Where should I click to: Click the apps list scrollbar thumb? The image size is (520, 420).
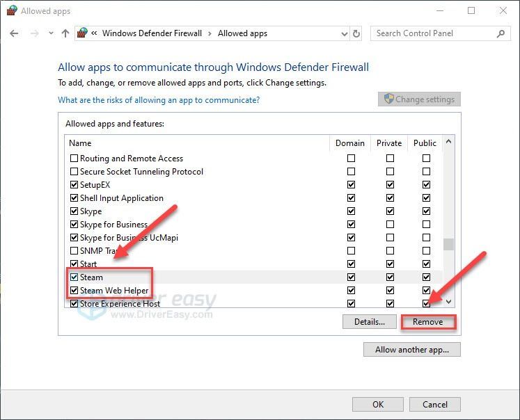(x=449, y=245)
